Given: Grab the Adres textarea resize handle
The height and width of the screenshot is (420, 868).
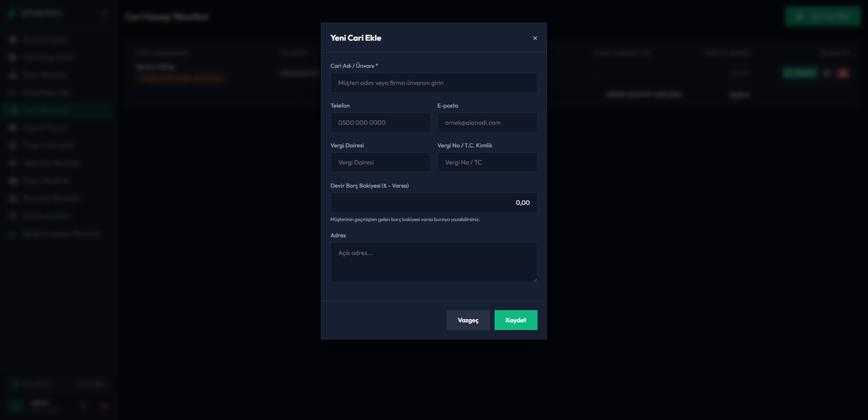Looking at the screenshot, I should tap(535, 280).
